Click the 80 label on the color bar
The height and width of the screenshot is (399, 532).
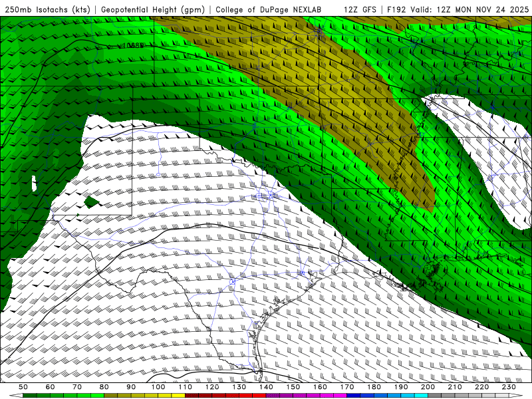(104, 387)
